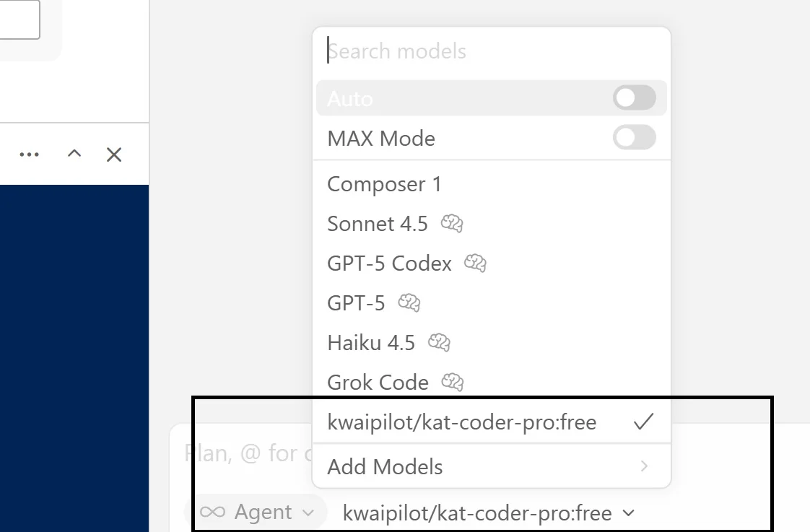This screenshot has height=532, width=810.
Task: Turn on the MAX Mode toggle
Action: pos(634,138)
